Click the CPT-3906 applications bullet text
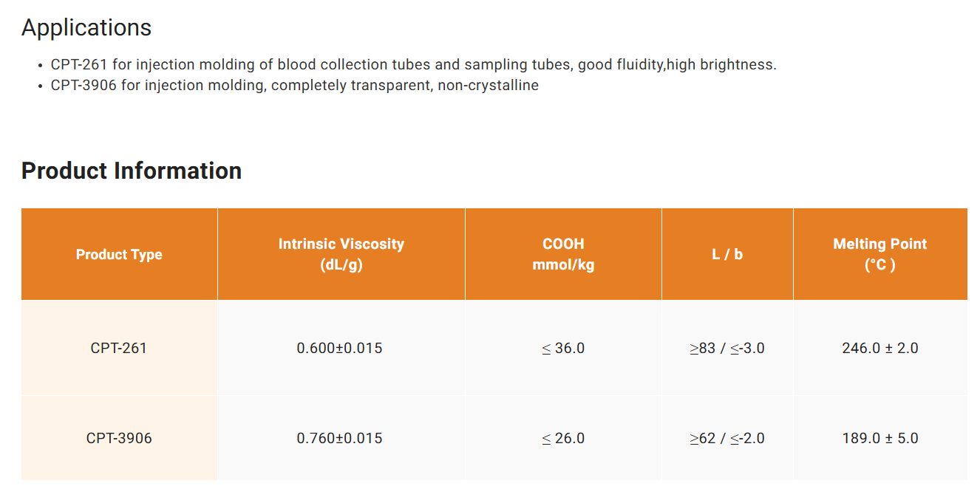Screen dimensions: 980x503 [x=294, y=86]
